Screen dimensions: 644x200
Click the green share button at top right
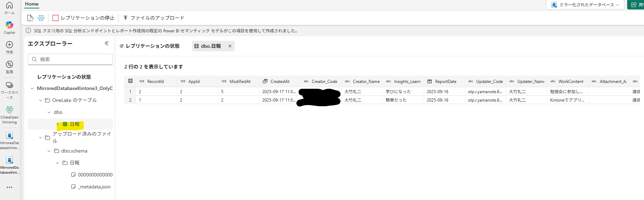[x=636, y=5]
